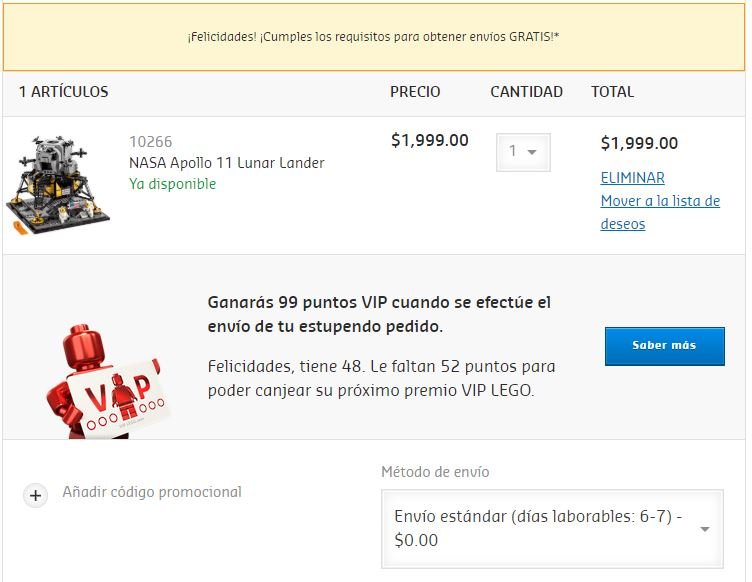Click the $1,999.00 total amount
The height and width of the screenshot is (582, 752).
pyautogui.click(x=639, y=143)
